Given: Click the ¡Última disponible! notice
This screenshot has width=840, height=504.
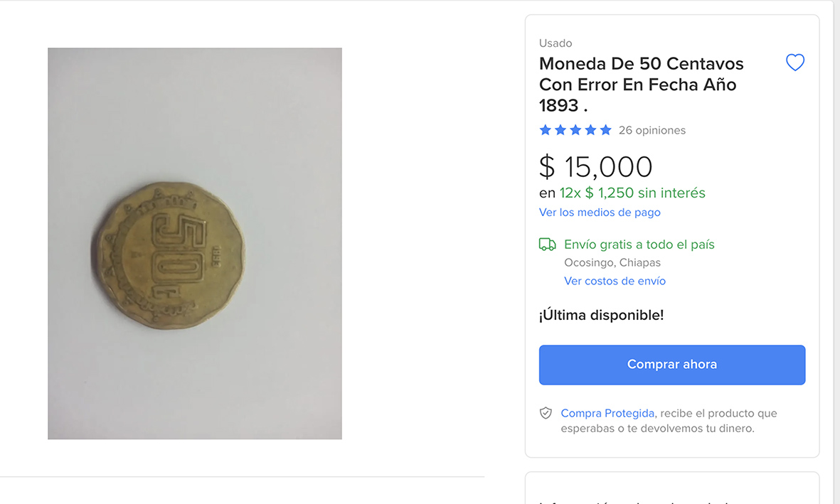Looking at the screenshot, I should (x=601, y=316).
